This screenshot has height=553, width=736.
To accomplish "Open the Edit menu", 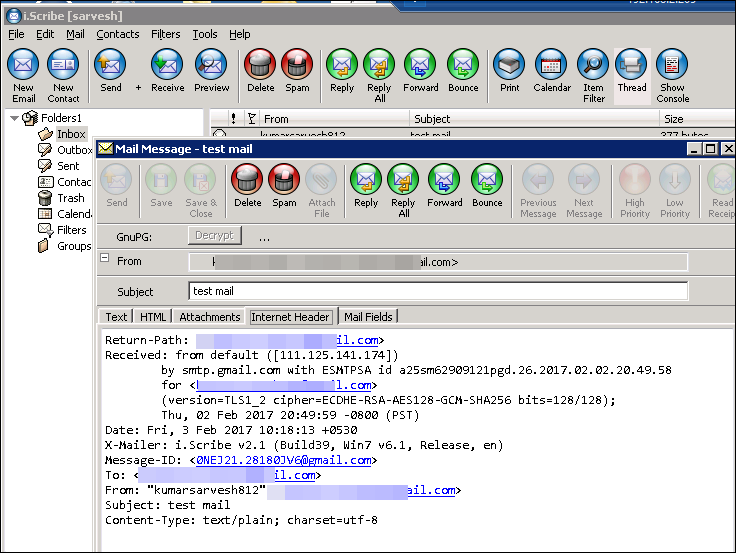I will [x=45, y=34].
